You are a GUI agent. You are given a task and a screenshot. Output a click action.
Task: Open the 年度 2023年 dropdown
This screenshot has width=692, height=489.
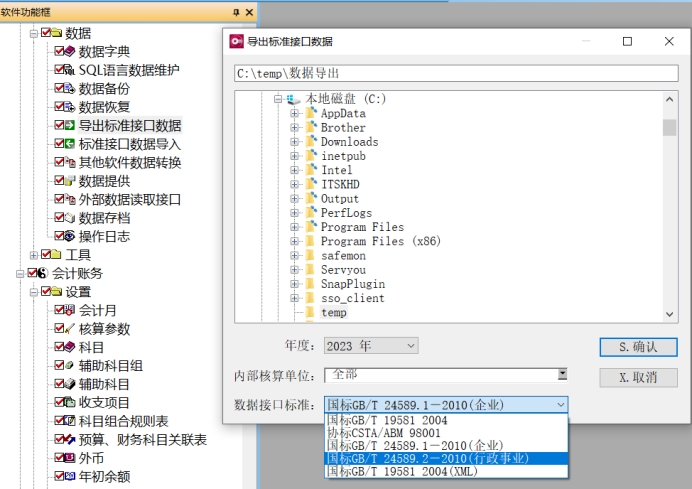[x=370, y=346]
